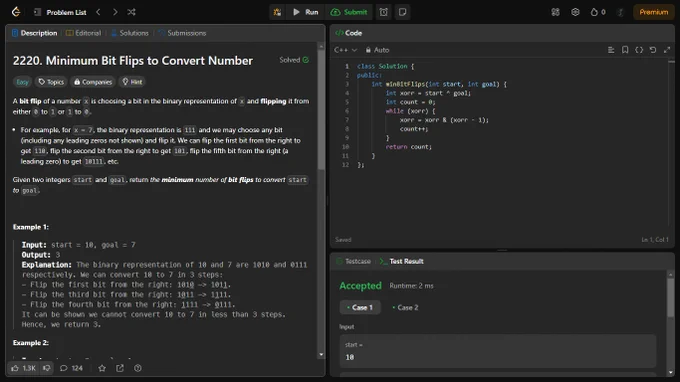Click the debugger icon beside Run
The image size is (680, 382).
[x=277, y=12]
